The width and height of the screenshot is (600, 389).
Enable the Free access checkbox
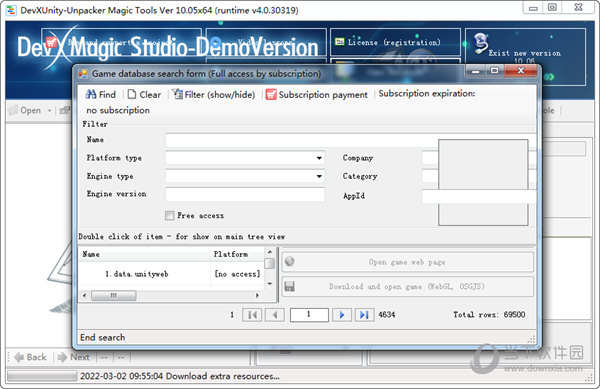pyautogui.click(x=169, y=216)
